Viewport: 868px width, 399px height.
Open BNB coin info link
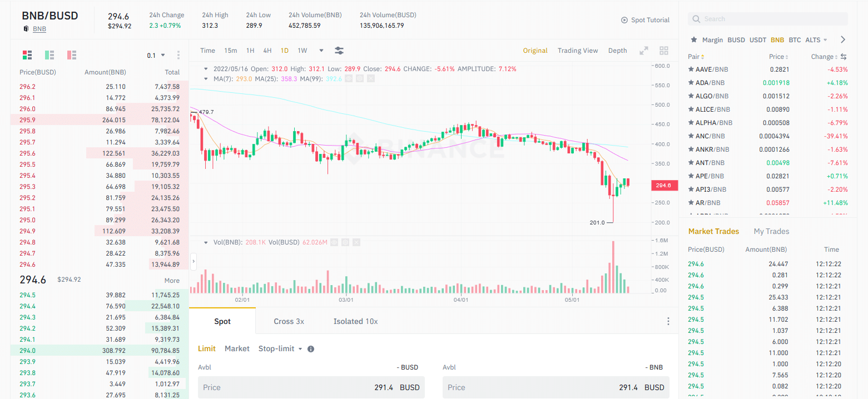tap(39, 29)
